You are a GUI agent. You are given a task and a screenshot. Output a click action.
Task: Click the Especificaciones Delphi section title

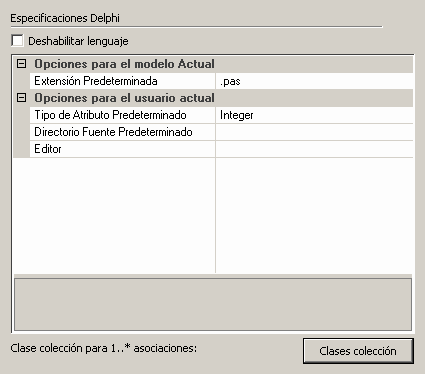[65, 18]
